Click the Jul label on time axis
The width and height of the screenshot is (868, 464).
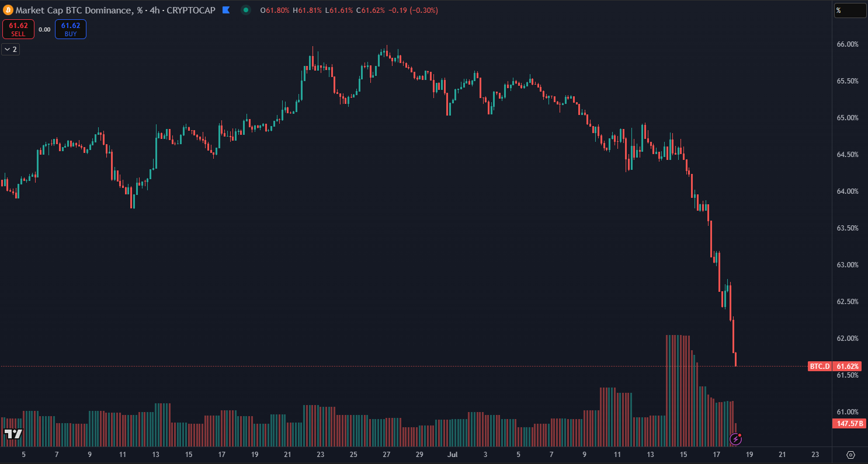pyautogui.click(x=452, y=454)
